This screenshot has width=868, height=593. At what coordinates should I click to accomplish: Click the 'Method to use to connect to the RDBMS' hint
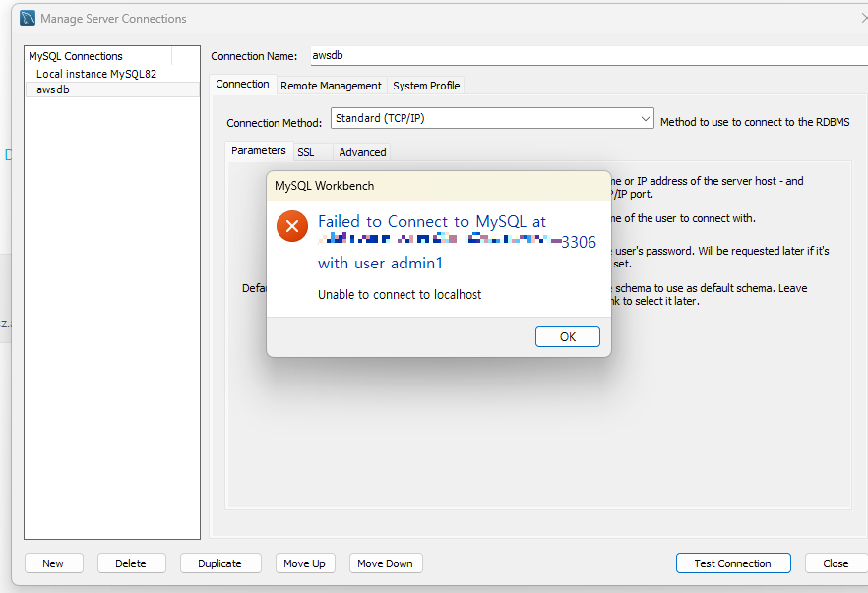(755, 122)
